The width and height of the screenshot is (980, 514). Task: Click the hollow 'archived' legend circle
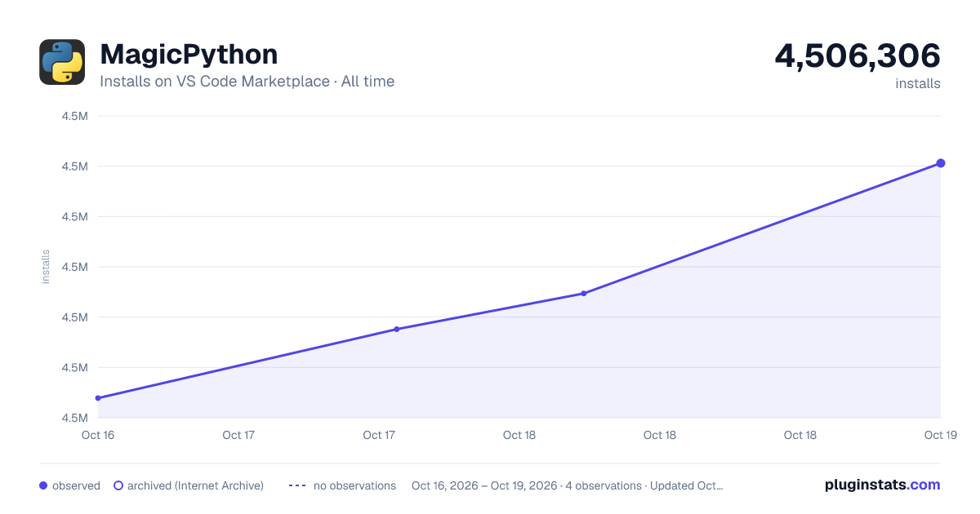(118, 485)
